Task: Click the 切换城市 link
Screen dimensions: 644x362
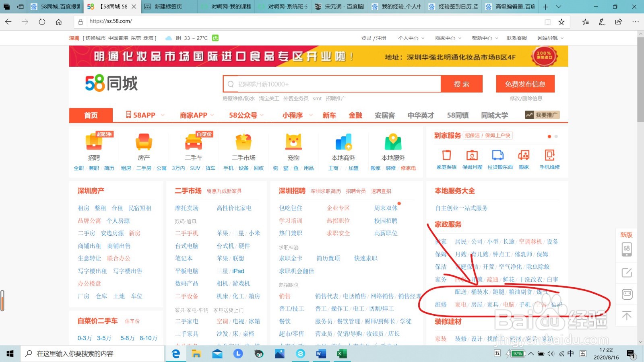Action: (95, 38)
